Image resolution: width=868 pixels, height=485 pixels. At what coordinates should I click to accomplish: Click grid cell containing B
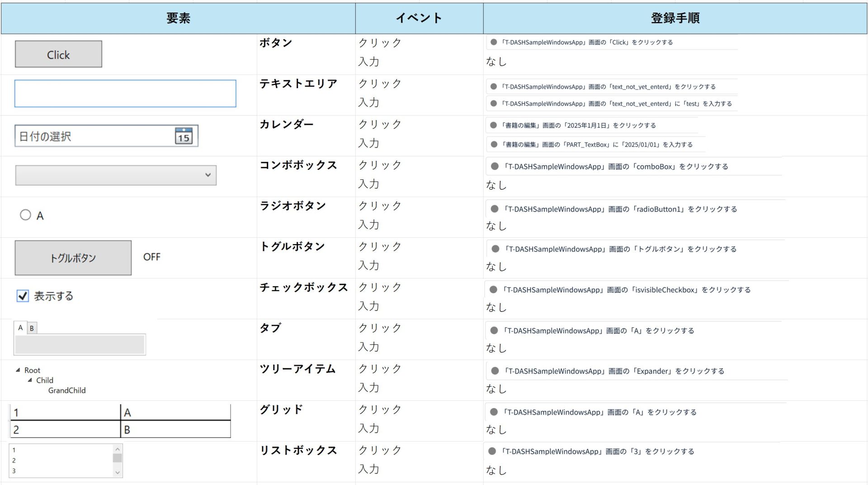click(x=175, y=429)
